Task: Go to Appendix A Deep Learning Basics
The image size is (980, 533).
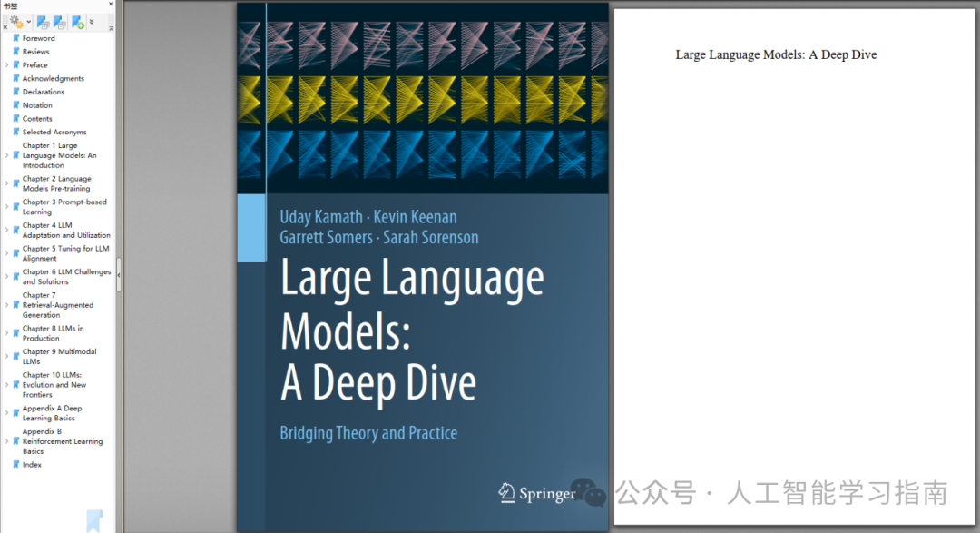Action: coord(52,413)
